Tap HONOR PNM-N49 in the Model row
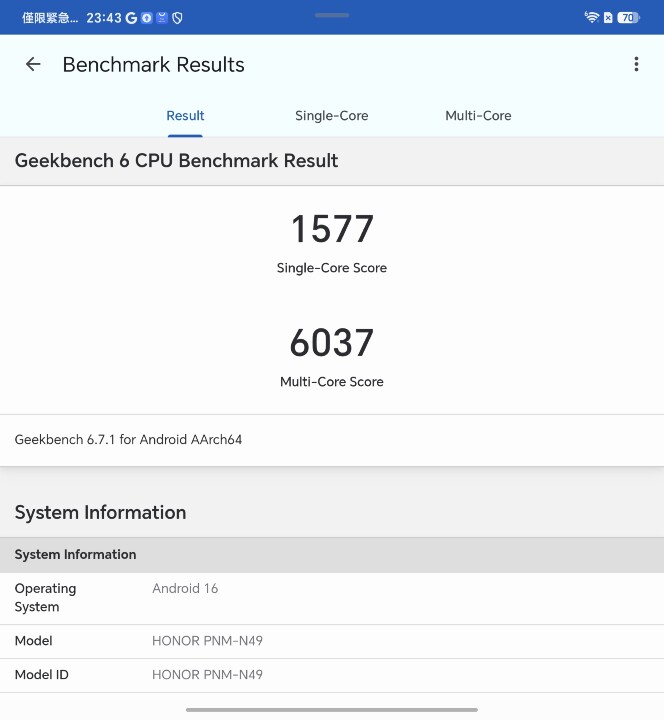Image resolution: width=664 pixels, height=720 pixels. pos(207,641)
